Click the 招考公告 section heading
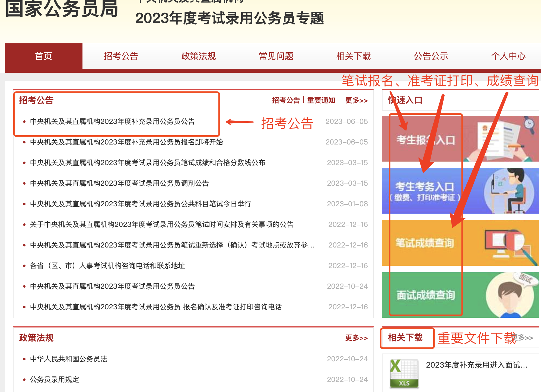 (x=36, y=100)
